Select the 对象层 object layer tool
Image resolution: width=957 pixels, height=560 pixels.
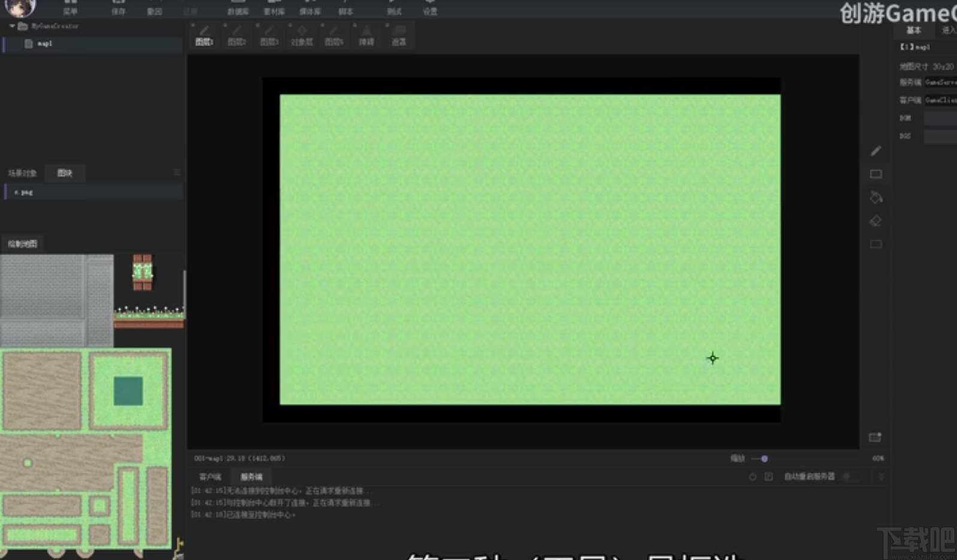tap(301, 35)
